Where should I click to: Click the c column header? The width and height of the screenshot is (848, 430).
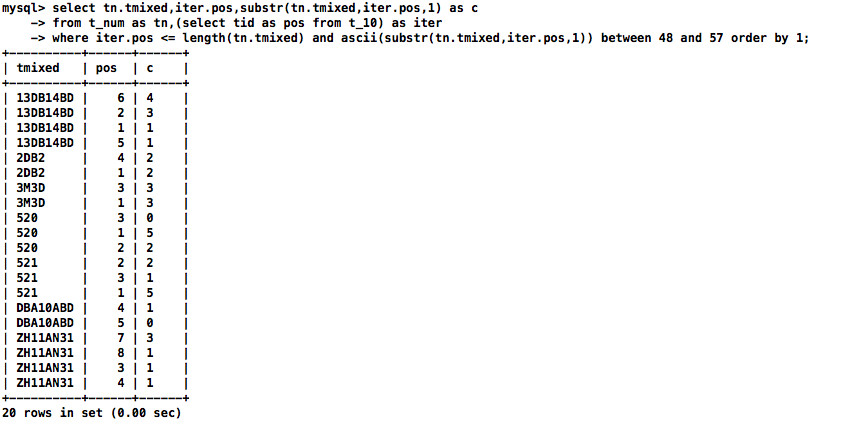pos(150,69)
